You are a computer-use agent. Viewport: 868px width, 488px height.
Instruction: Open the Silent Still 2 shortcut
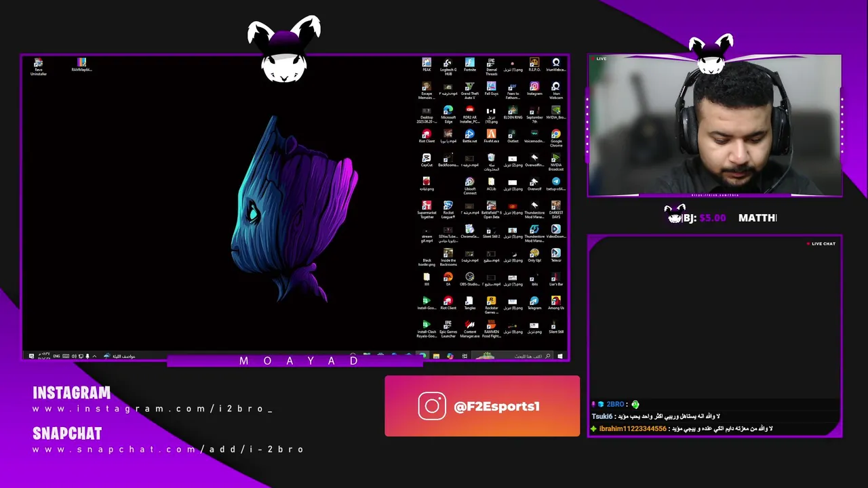[491, 230]
